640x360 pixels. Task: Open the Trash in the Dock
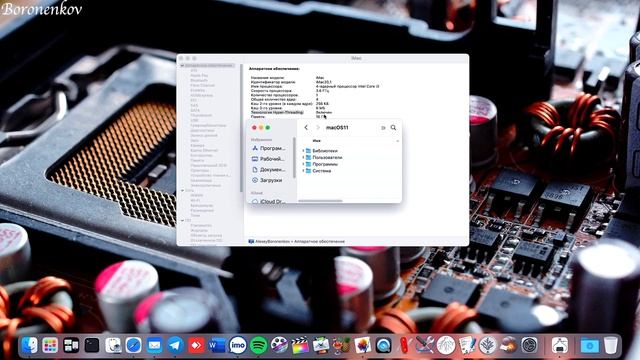[x=611, y=346]
